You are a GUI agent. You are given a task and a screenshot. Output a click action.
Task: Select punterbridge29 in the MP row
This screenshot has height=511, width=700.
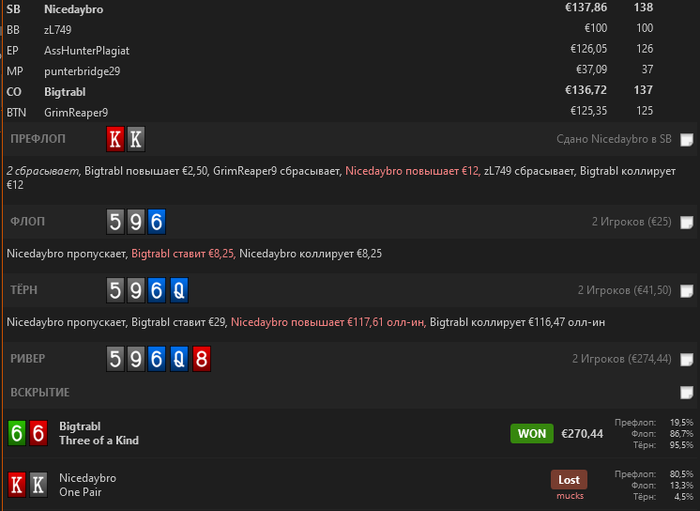[82, 71]
